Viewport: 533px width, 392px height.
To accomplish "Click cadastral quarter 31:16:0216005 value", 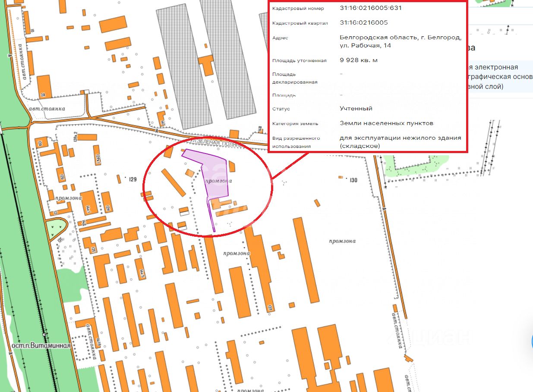I will (x=364, y=23).
